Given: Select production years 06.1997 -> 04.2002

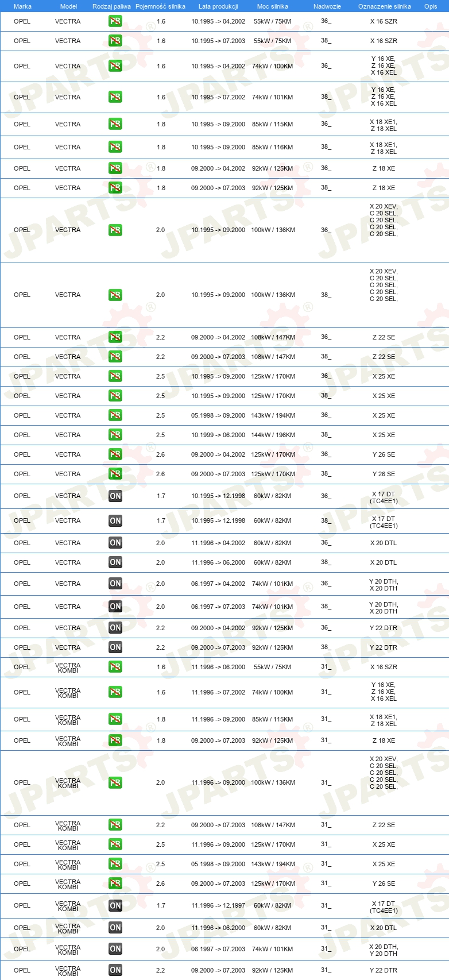Looking at the screenshot, I should 218,584.
